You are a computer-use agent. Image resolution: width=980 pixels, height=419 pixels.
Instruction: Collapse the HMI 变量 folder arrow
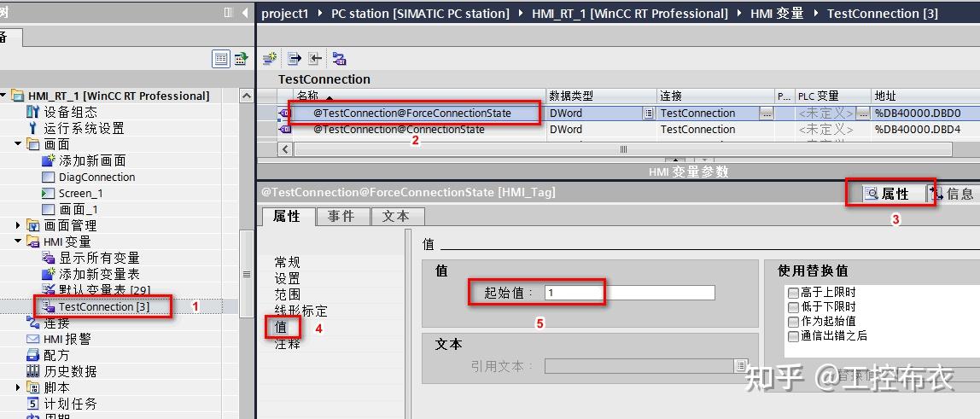(x=18, y=242)
